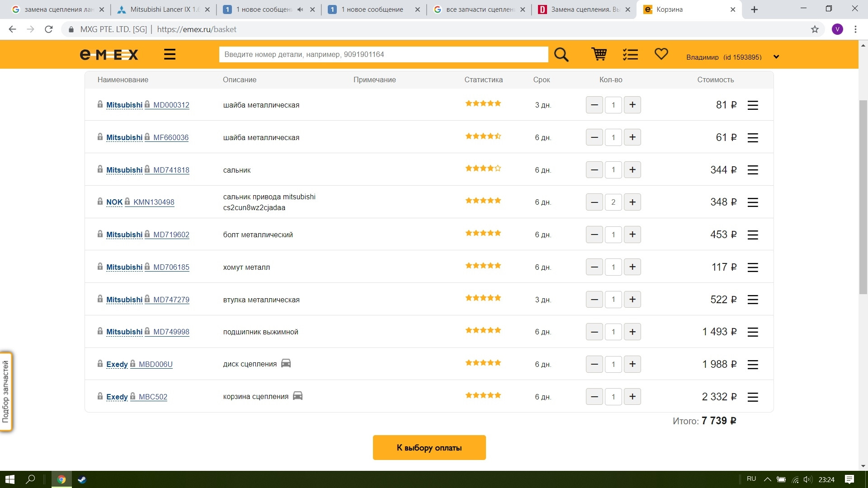
Task: Click car applicability icon next to диск сцепления
Action: click(286, 363)
